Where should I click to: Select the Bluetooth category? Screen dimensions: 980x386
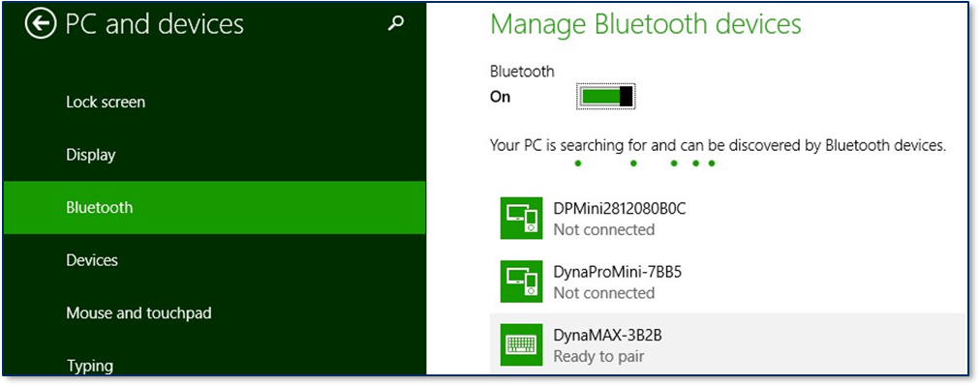point(214,207)
